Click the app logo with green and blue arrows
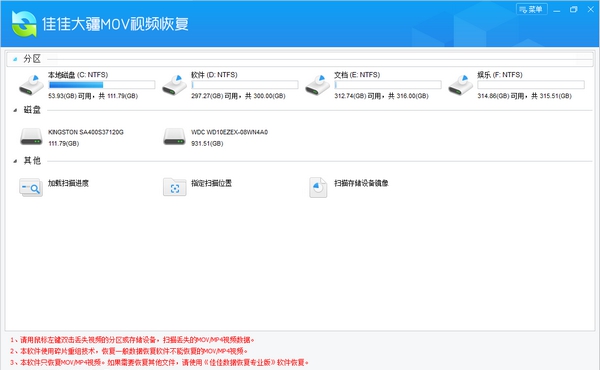This screenshot has width=600, height=370. click(24, 23)
